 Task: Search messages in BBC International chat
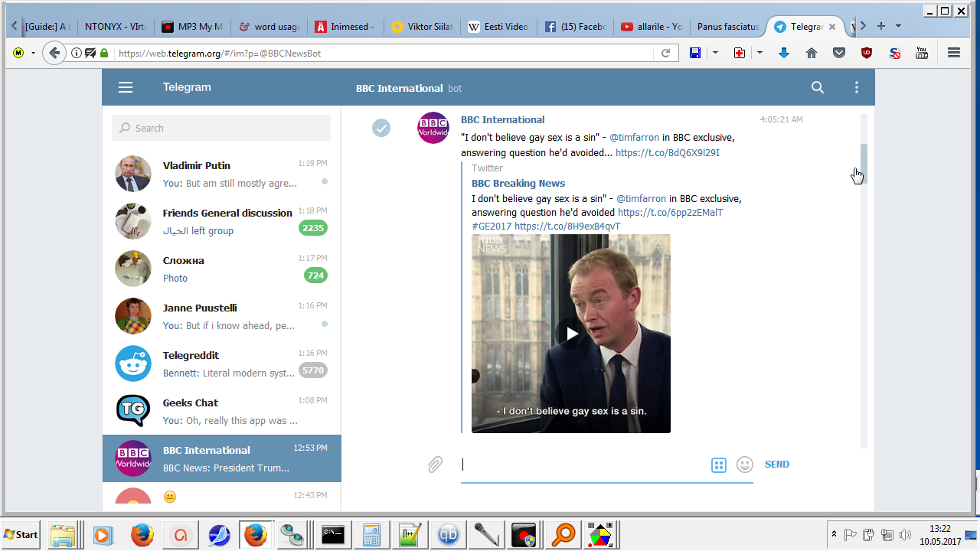click(818, 87)
